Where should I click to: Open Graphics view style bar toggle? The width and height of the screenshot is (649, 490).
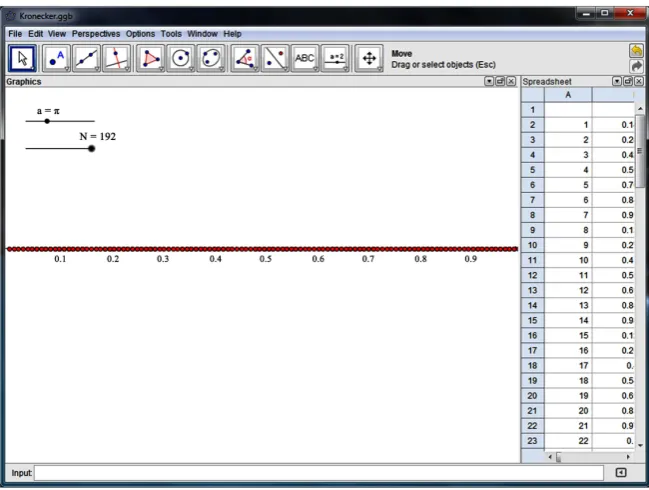click(x=489, y=81)
